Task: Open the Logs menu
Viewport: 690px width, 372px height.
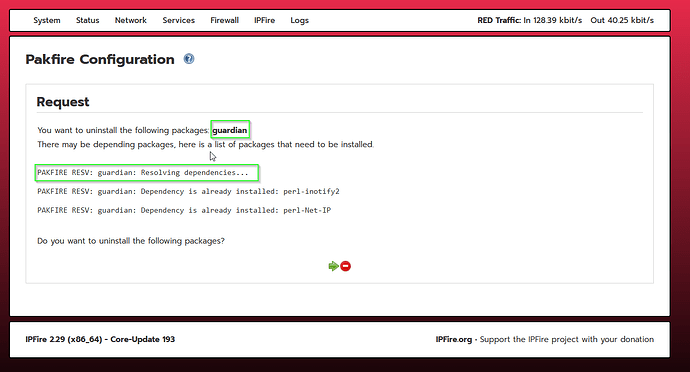Action: [300, 20]
